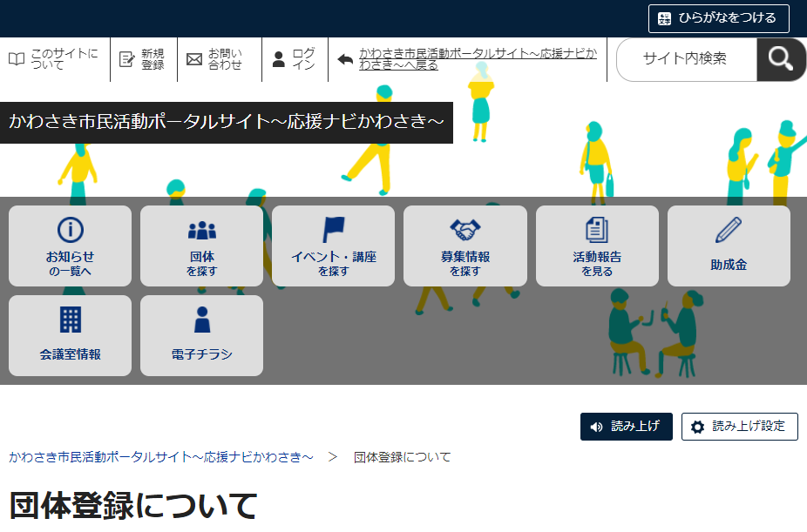
Task: Open 電子チラシ person tile
Action: pyautogui.click(x=201, y=335)
